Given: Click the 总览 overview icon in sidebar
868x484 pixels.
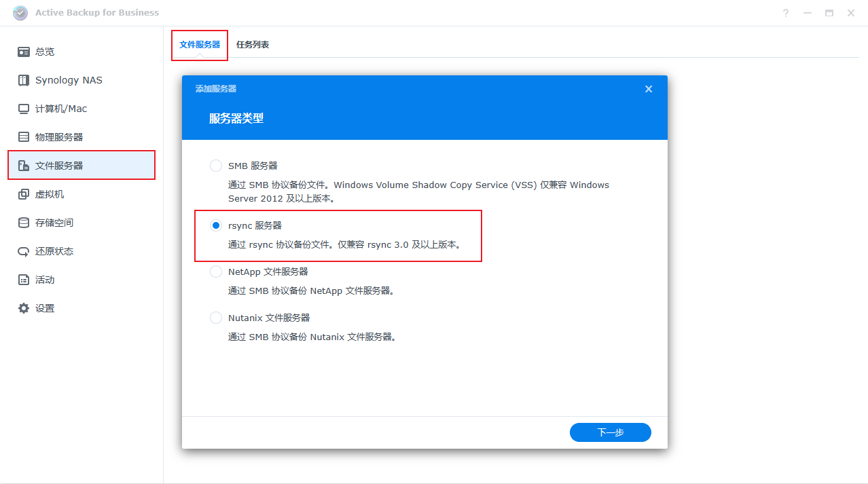Looking at the screenshot, I should click(x=24, y=52).
